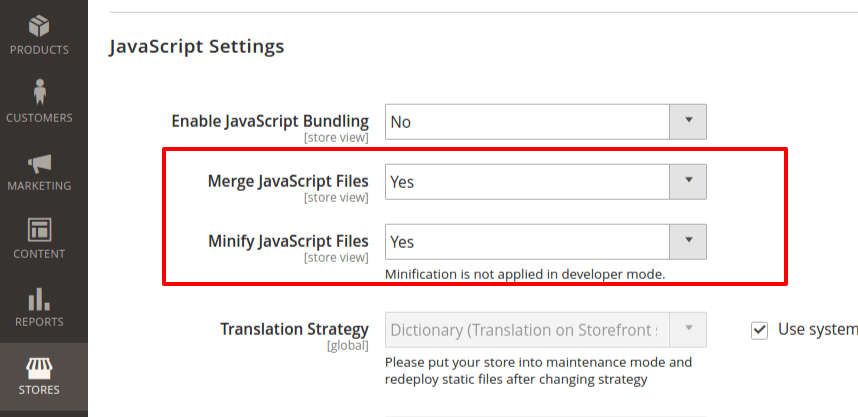858x417 pixels.
Task: Click [store view] under Enable JavaScript Bundling
Action: (x=337, y=137)
